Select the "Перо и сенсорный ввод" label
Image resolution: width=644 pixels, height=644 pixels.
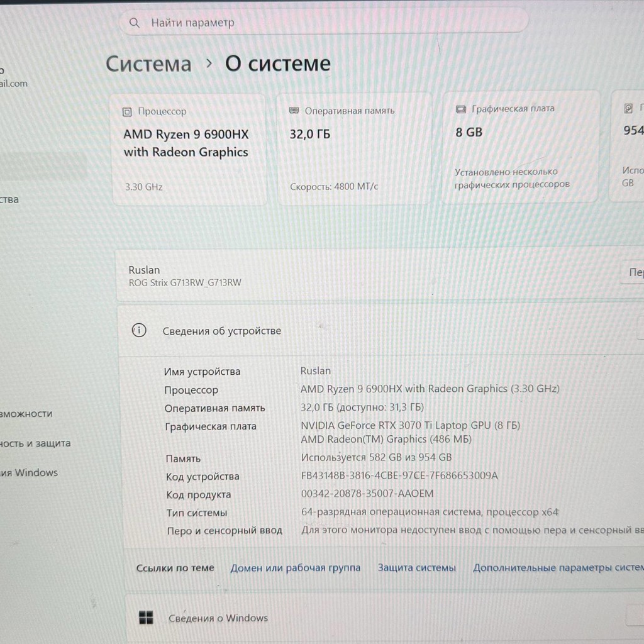coord(225,531)
